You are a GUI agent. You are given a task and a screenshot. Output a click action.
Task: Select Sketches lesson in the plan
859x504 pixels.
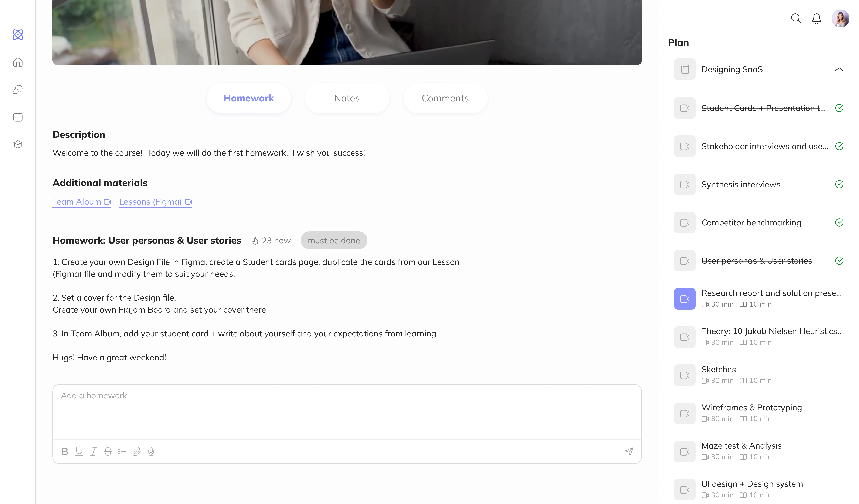(x=719, y=369)
